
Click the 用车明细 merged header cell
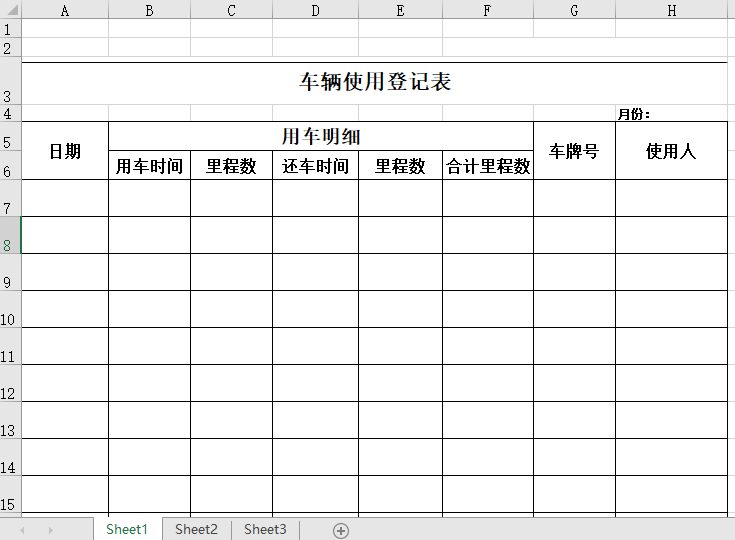click(x=321, y=136)
